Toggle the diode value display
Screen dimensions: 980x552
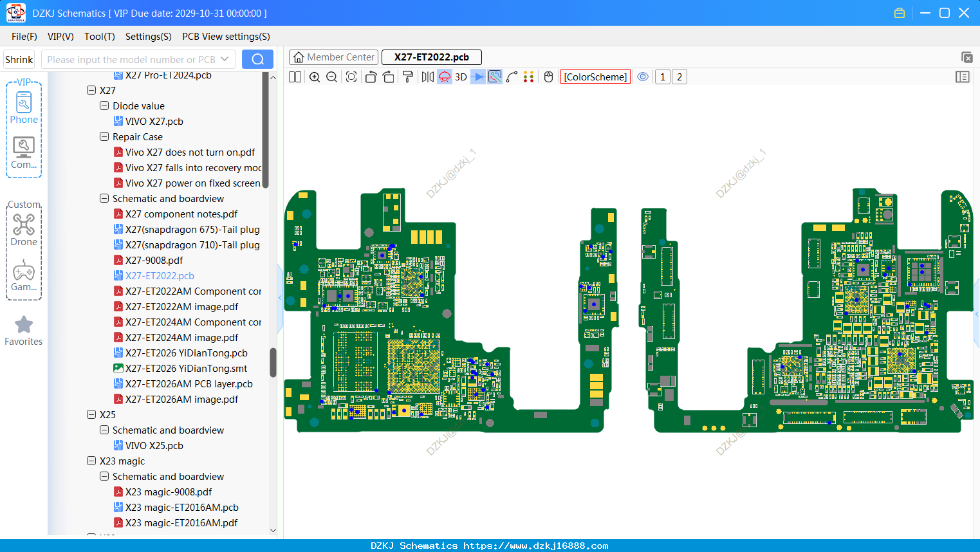tap(478, 77)
